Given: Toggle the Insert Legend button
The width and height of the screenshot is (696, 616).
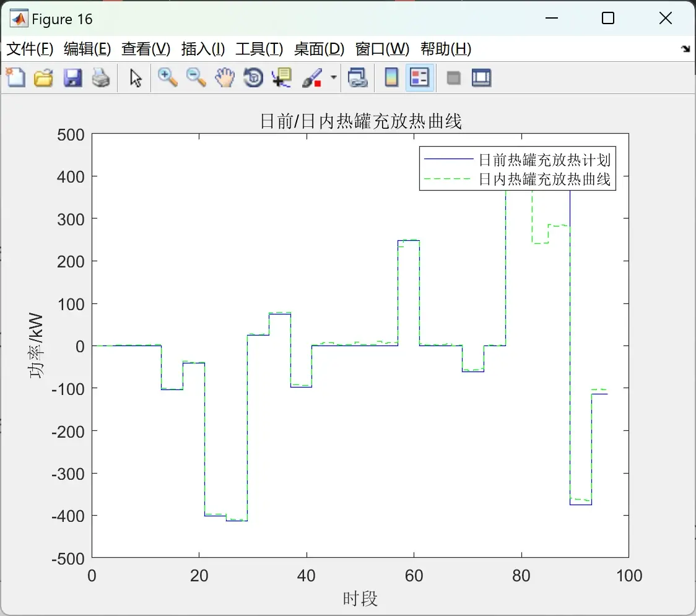Looking at the screenshot, I should [x=419, y=77].
